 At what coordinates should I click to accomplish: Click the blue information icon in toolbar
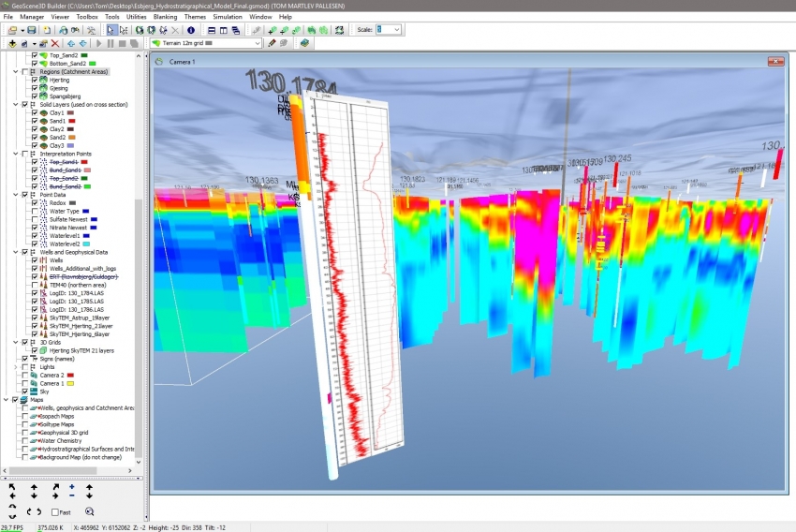[191, 30]
